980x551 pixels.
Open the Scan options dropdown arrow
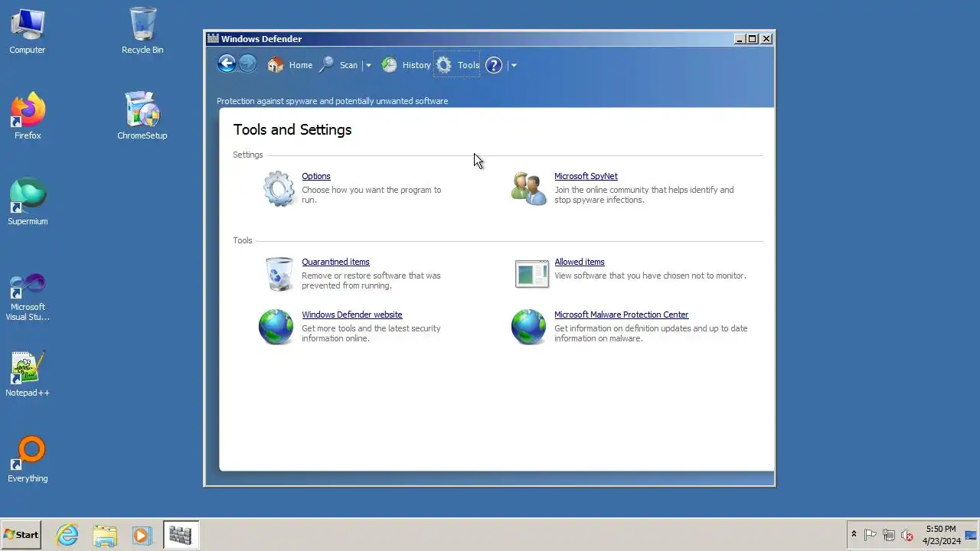[368, 65]
